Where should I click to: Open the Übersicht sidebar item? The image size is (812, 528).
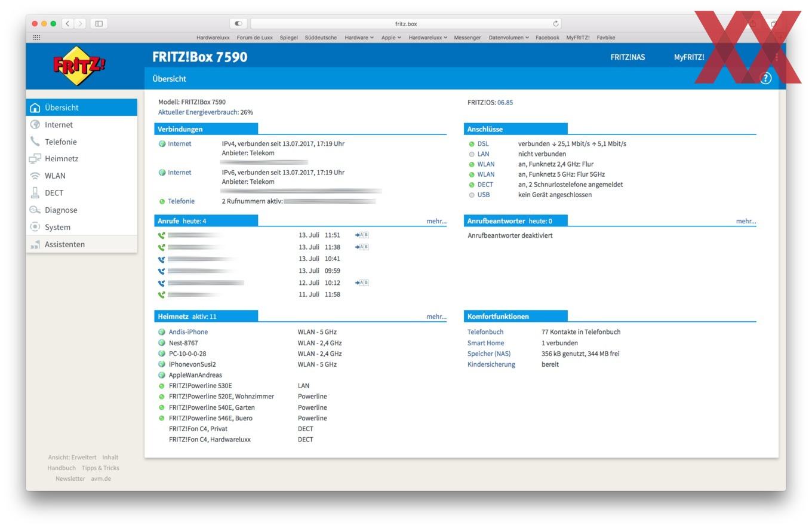point(82,108)
